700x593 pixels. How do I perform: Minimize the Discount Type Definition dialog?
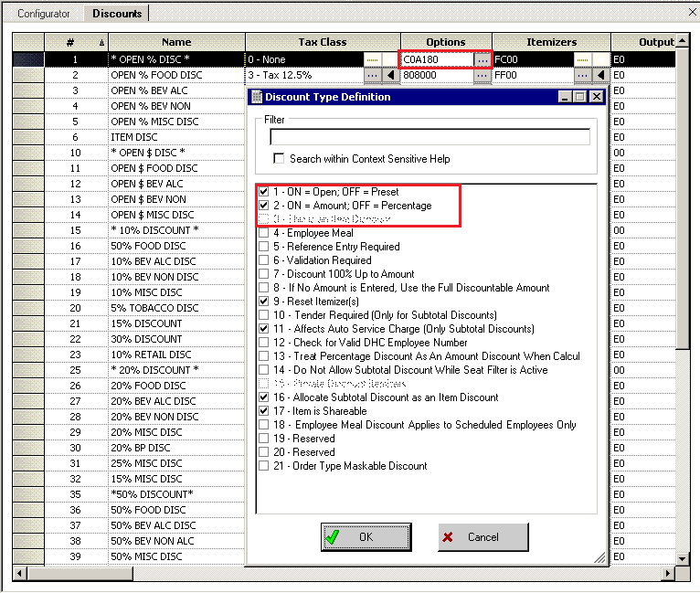coord(565,97)
